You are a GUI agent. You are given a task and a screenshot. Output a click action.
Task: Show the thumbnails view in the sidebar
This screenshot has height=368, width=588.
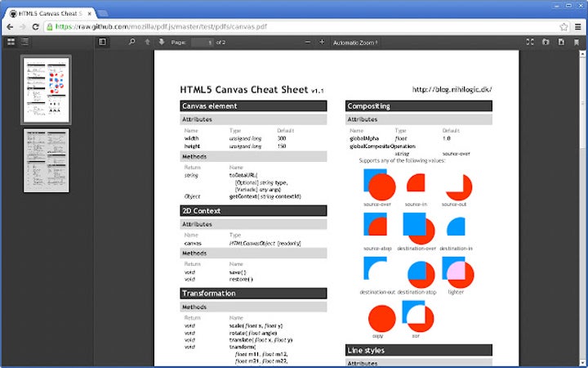(x=11, y=42)
